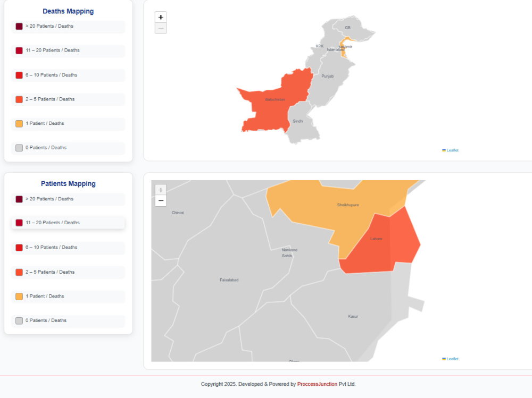The height and width of the screenshot is (398, 532).
Task: Open the ProccessJunction footer link
Action: [317, 384]
